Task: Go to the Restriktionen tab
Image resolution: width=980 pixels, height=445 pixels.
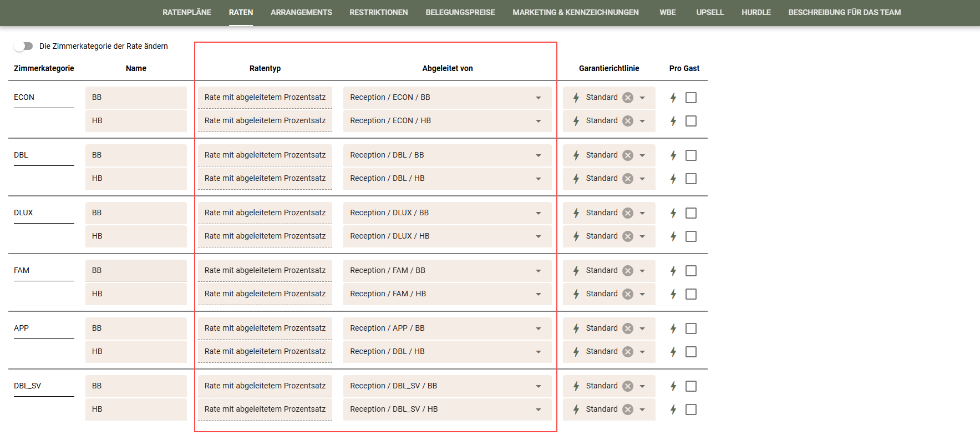Action: click(x=379, y=12)
